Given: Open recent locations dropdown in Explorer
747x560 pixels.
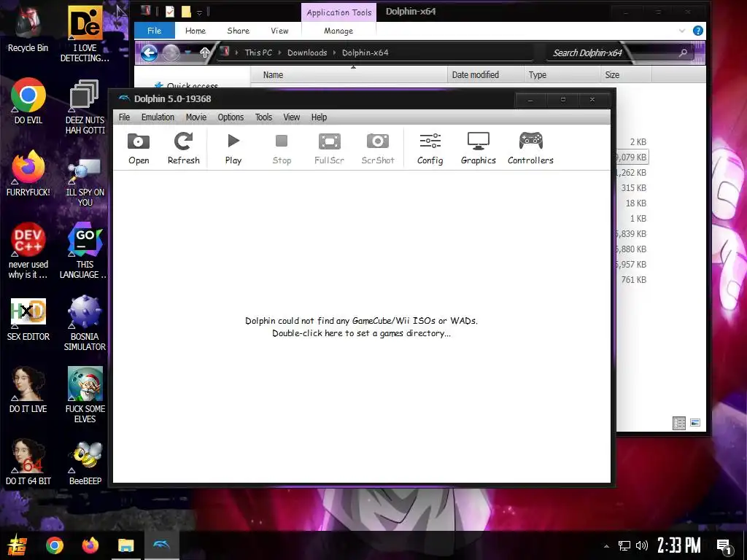Looking at the screenshot, I should click(189, 52).
